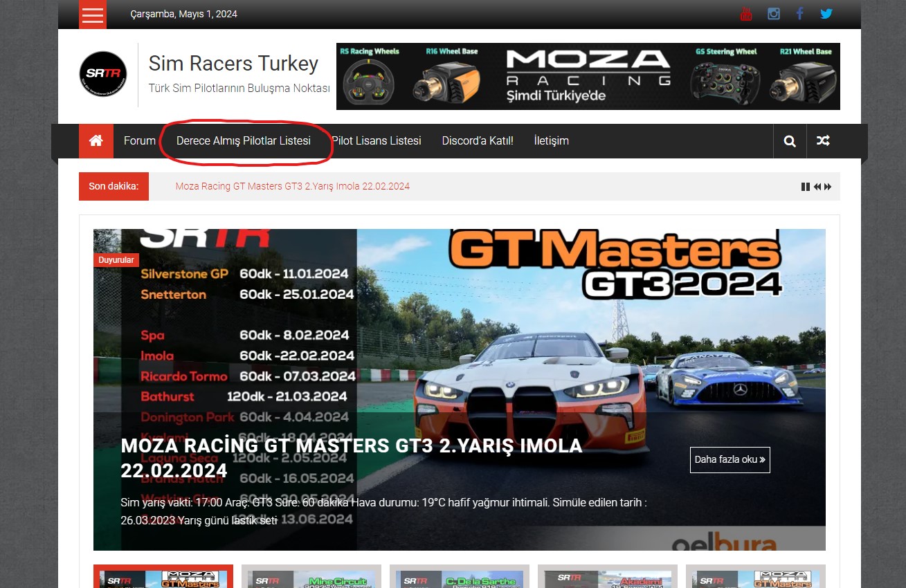906x588 pixels.
Task: Go to Pilot Lisans Listesi
Action: pyautogui.click(x=377, y=141)
